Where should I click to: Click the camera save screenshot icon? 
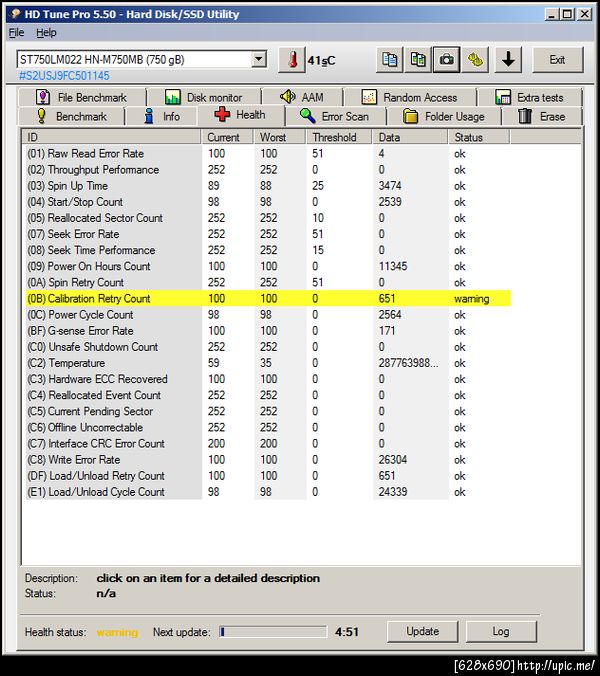point(446,60)
